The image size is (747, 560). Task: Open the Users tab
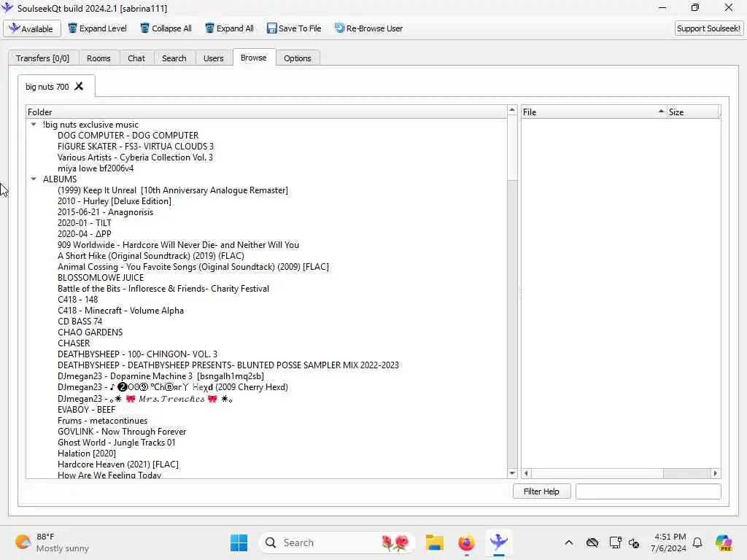(x=214, y=58)
